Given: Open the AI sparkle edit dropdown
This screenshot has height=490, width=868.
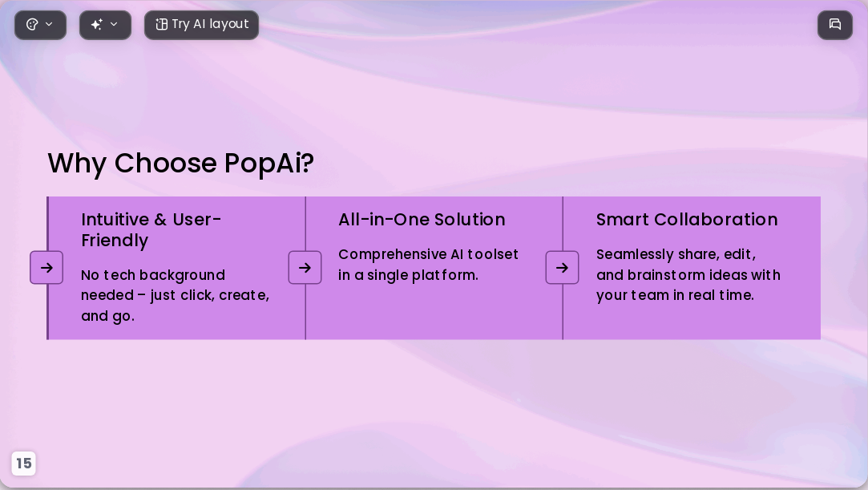Looking at the screenshot, I should [x=105, y=25].
